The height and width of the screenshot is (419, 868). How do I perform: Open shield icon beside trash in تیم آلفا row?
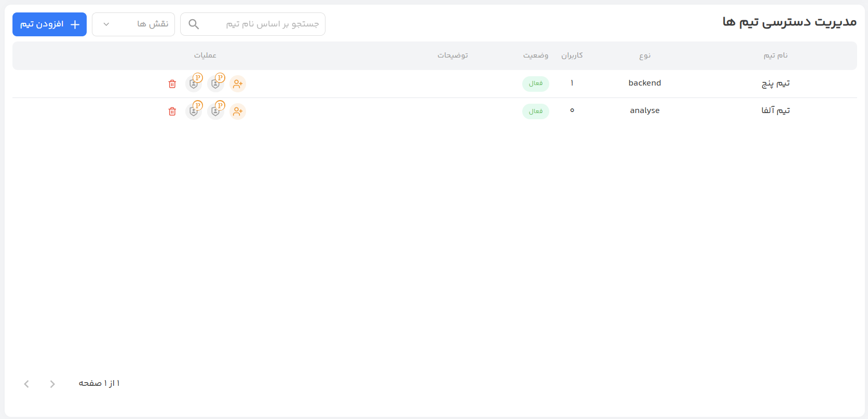point(194,110)
